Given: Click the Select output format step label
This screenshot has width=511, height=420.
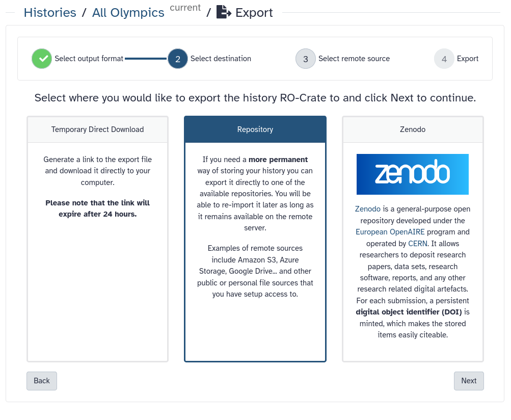Looking at the screenshot, I should point(89,59).
